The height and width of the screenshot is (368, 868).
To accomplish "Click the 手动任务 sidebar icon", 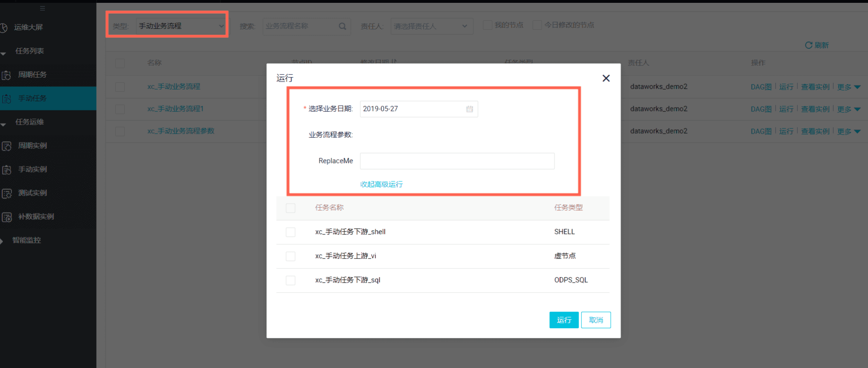I will [7, 99].
